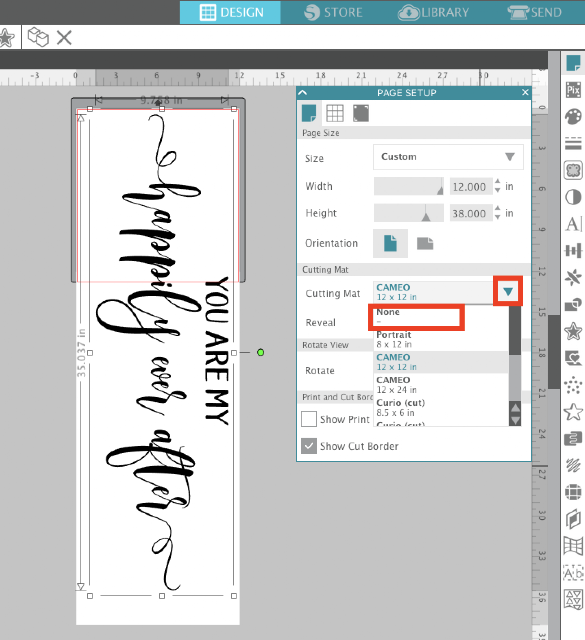This screenshot has height=640, width=585.
Task: Click the Width 12.000 input field
Action: [x=470, y=187]
